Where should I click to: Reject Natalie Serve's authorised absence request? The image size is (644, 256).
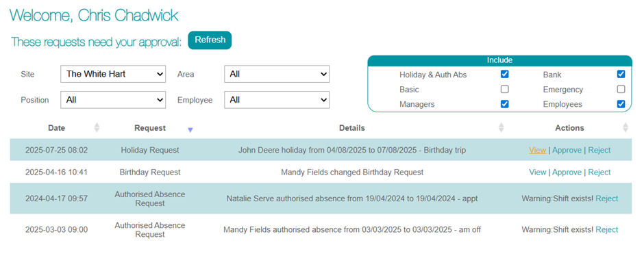tap(606, 199)
